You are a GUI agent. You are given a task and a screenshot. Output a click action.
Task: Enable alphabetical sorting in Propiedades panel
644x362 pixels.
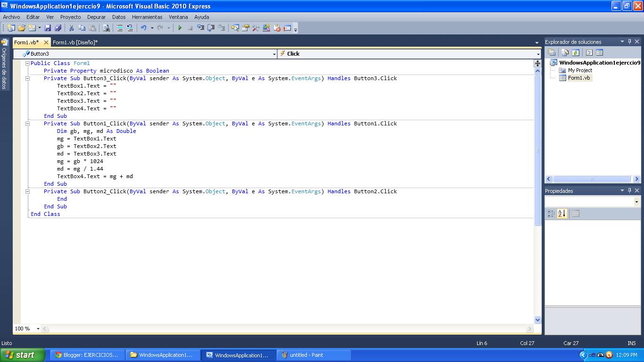(x=561, y=214)
